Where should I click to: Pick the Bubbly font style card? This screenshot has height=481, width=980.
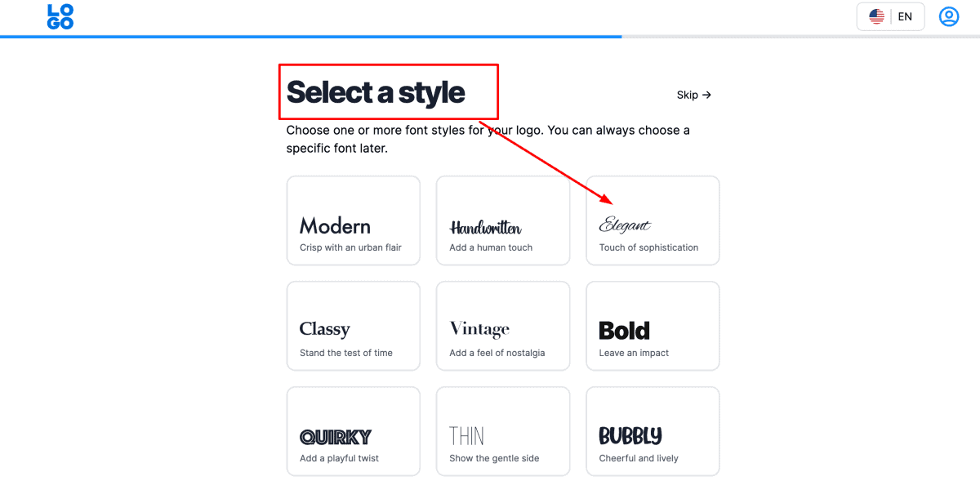click(x=653, y=431)
